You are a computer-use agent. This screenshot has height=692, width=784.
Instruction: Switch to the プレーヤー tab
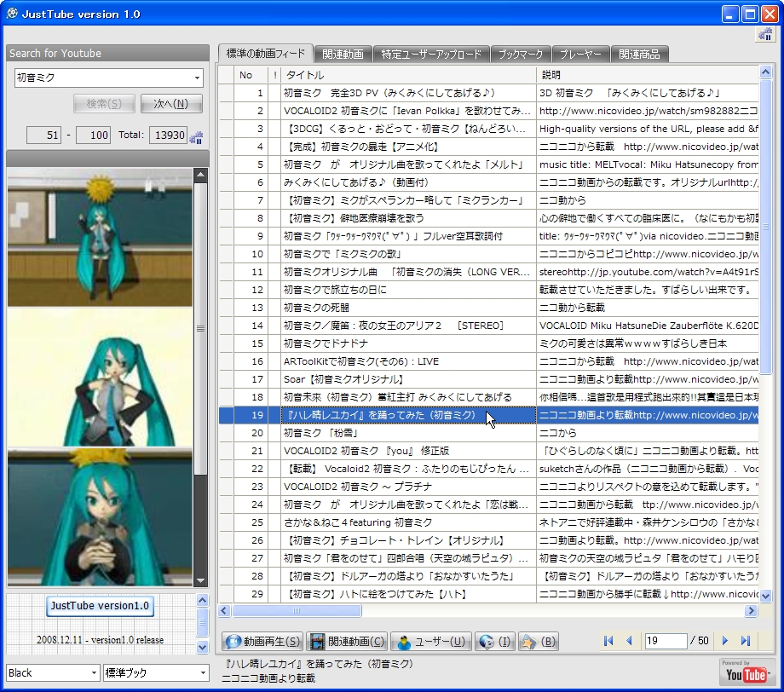coord(580,54)
